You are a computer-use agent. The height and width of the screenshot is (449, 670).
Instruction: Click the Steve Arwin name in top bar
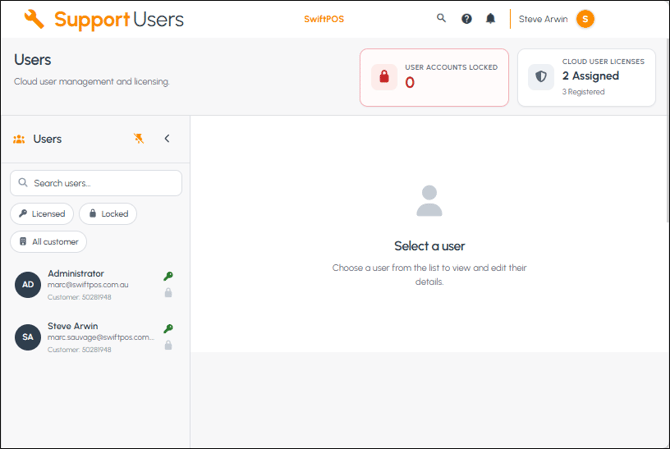click(543, 19)
